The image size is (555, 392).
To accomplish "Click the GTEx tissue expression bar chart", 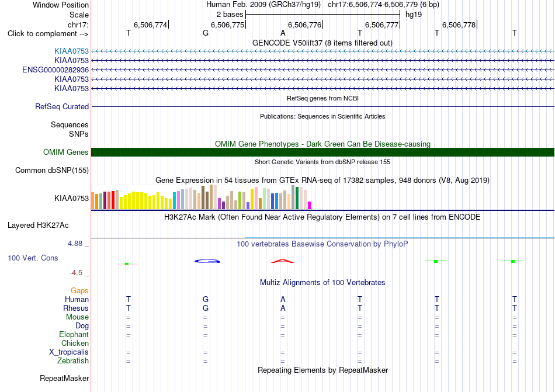I will click(201, 197).
